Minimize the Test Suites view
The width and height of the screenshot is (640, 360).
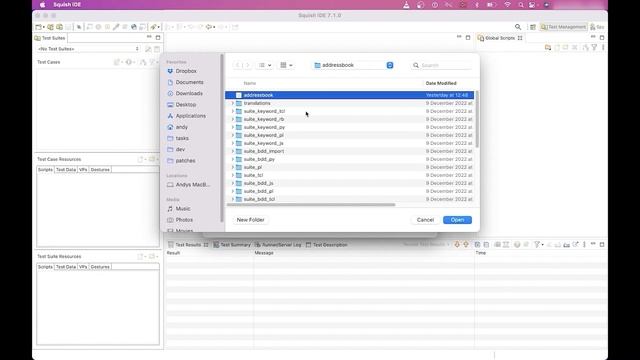point(149,37)
